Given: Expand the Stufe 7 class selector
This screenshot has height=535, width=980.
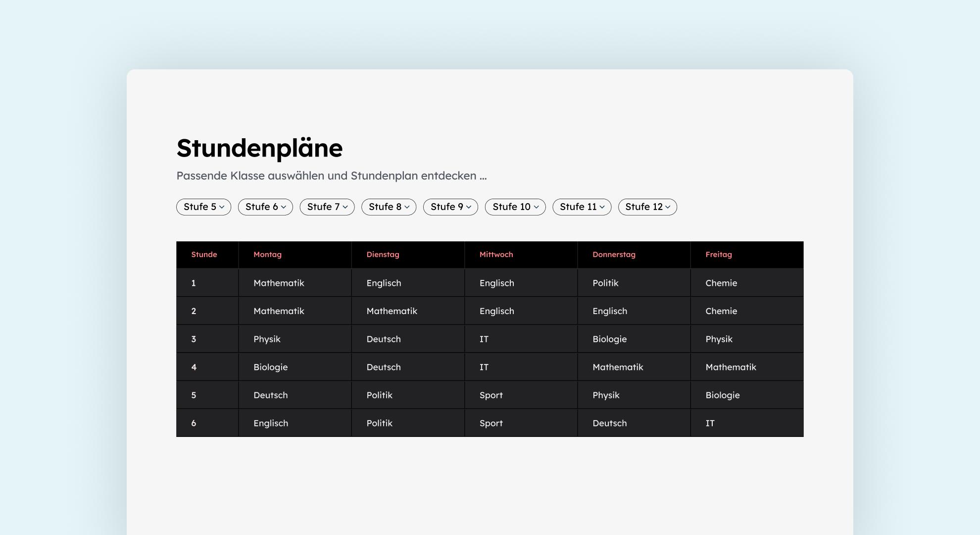Looking at the screenshot, I should tap(327, 207).
